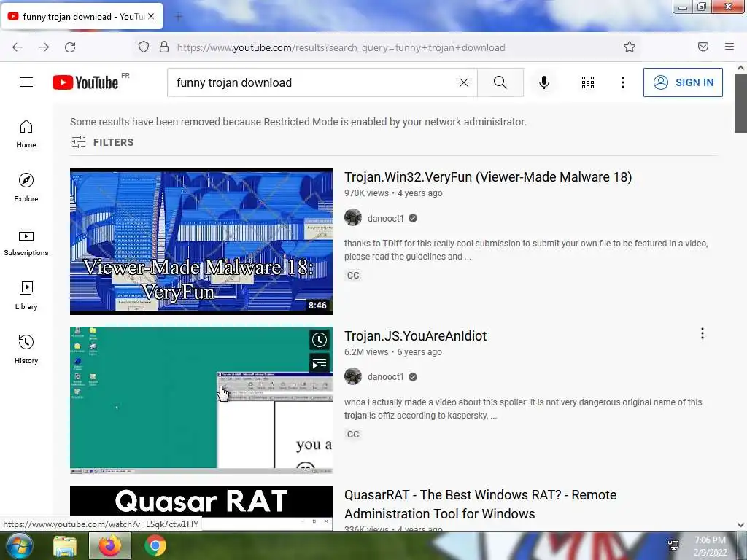Open the Trojan.JS.YouAreAnIdiot video title
This screenshot has height=560, width=747.
pos(415,335)
